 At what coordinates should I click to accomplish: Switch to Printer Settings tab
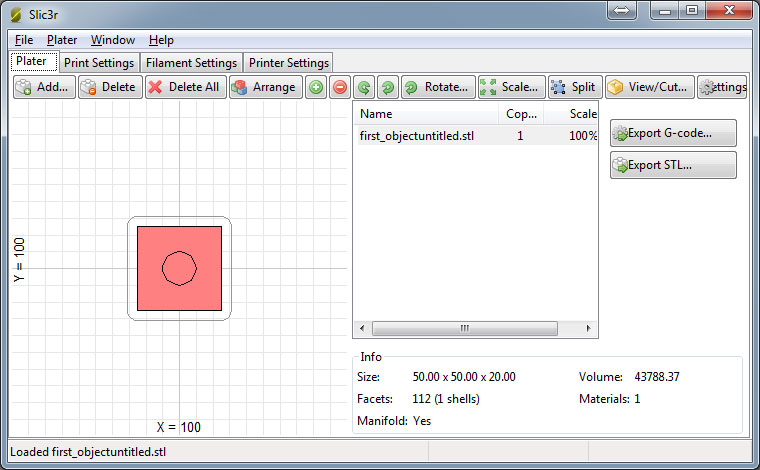tap(289, 63)
